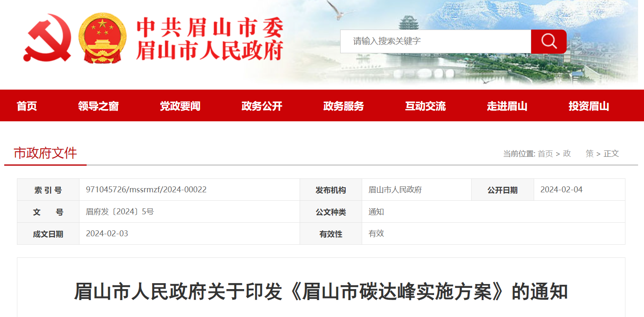Open the 党政要闻 navigation item

pos(180,106)
